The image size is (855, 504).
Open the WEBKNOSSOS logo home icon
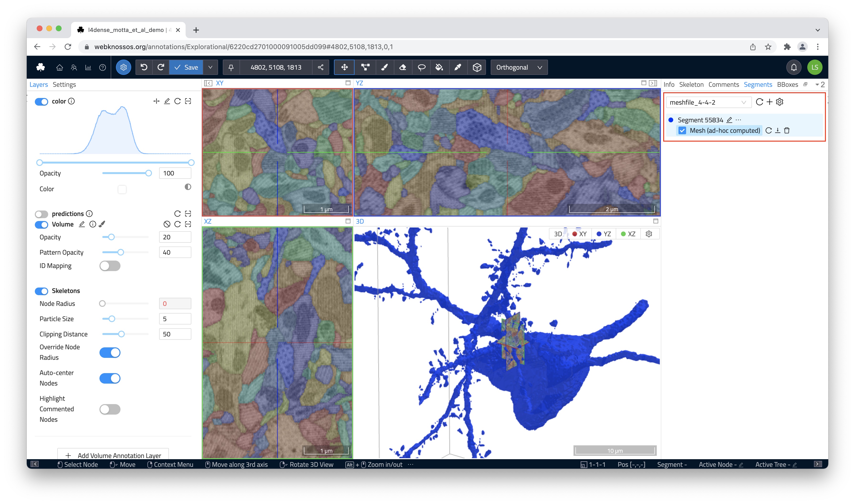(x=41, y=67)
